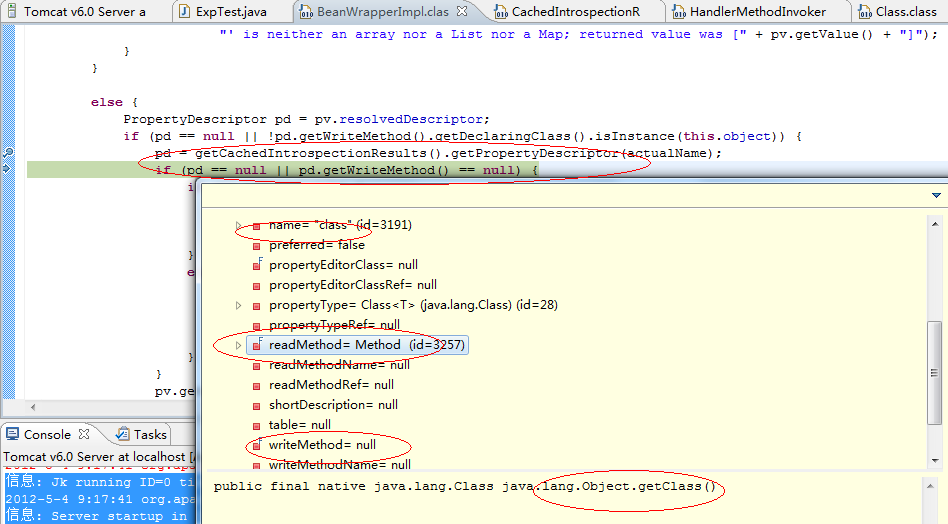Click down arrow of variables list scrollbar
The height and width of the screenshot is (524, 948).
[x=935, y=461]
